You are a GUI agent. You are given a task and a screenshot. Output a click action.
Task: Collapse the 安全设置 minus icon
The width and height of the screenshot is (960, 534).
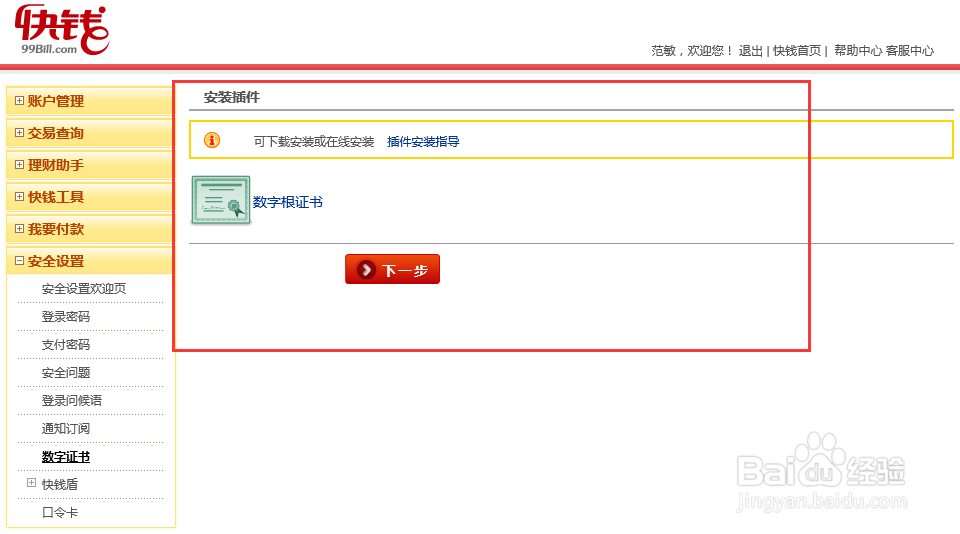point(20,260)
